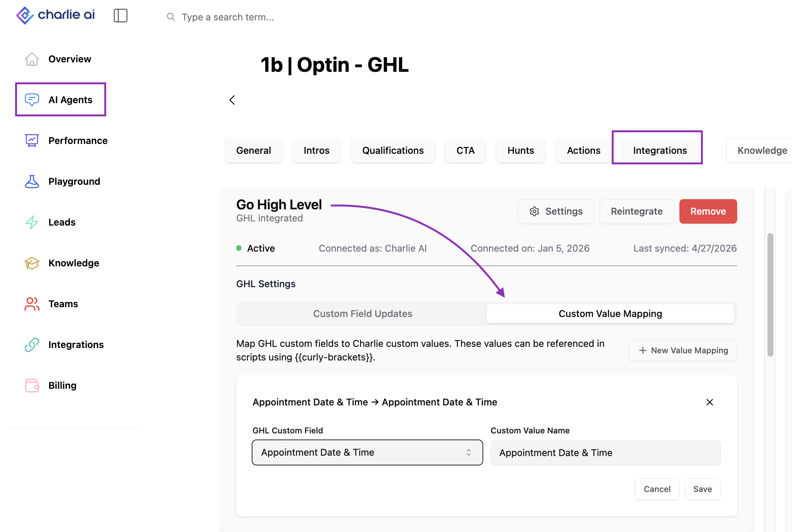792x532 pixels.
Task: Click the Knowledge graduation cap icon
Action: click(32, 263)
